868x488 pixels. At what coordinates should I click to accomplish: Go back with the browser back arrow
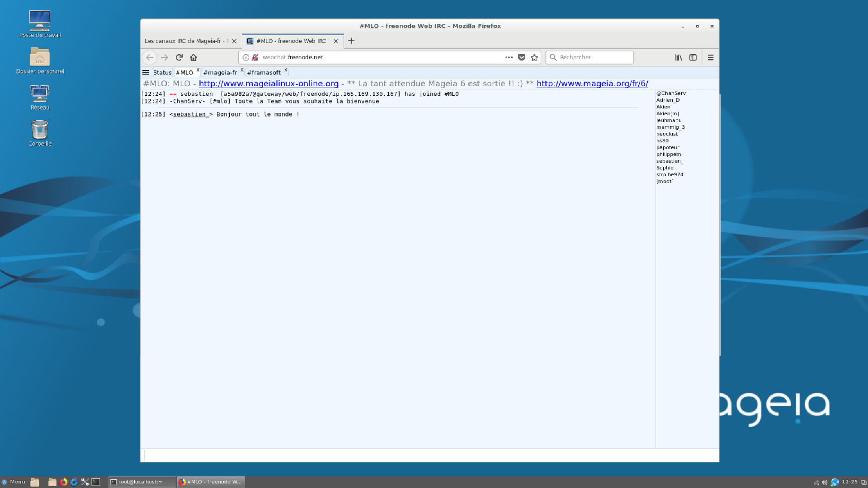150,57
